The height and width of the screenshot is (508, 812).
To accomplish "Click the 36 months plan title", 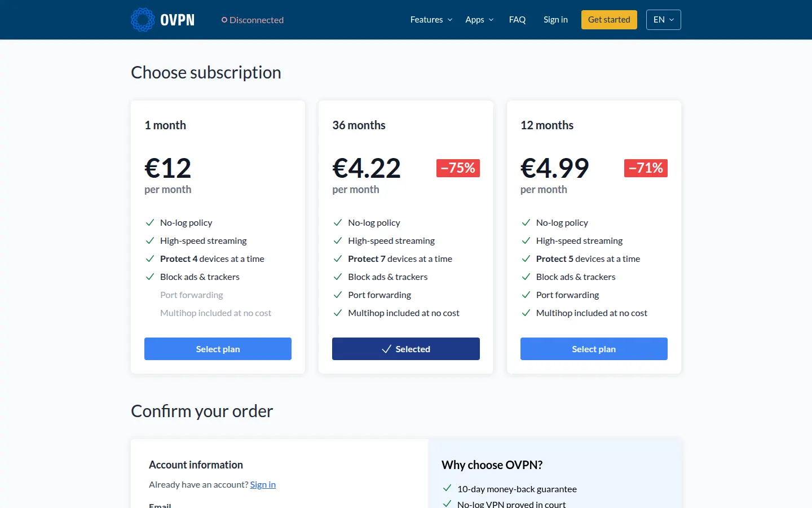I will pos(359,125).
